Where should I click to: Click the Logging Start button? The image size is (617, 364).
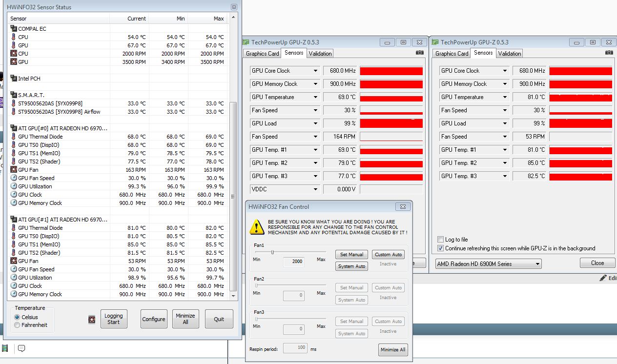[x=114, y=319]
